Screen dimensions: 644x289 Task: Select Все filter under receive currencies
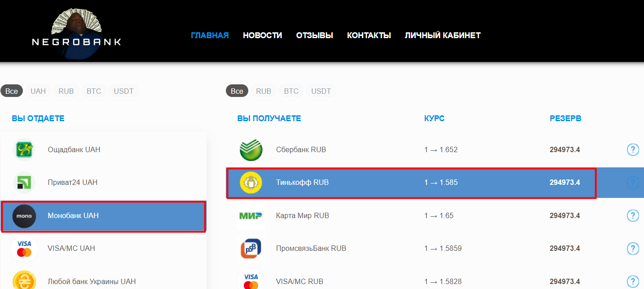[x=237, y=91]
